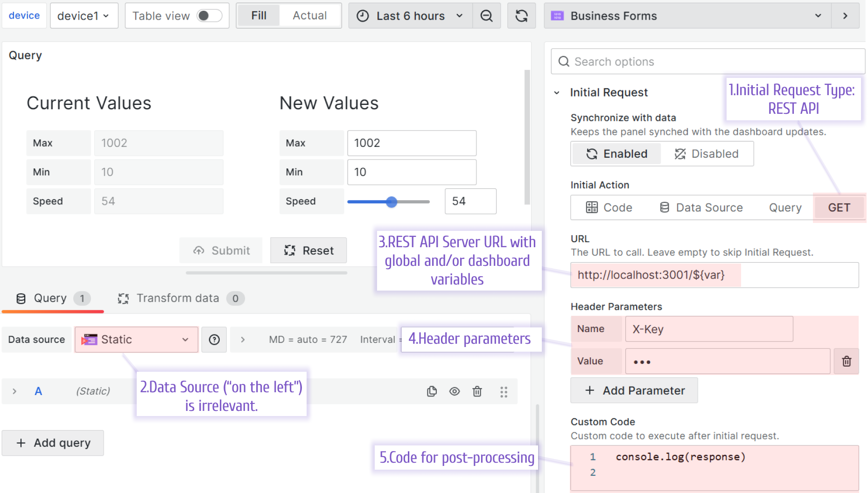
Task: Hide query A with the eye toggle
Action: click(x=454, y=392)
